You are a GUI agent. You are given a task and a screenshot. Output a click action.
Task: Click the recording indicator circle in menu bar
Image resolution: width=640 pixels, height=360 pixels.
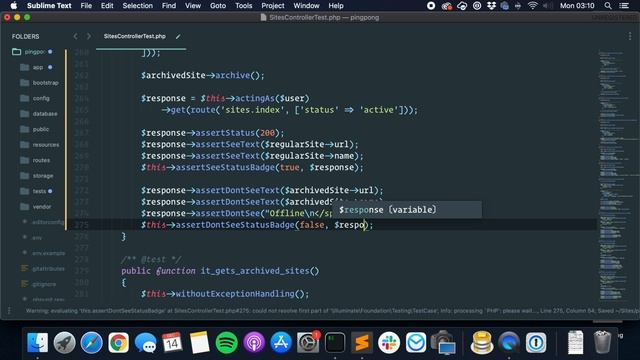(x=431, y=6)
